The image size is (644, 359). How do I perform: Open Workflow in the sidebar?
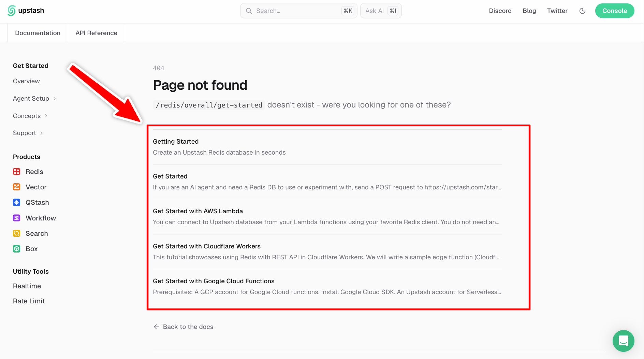tap(41, 218)
